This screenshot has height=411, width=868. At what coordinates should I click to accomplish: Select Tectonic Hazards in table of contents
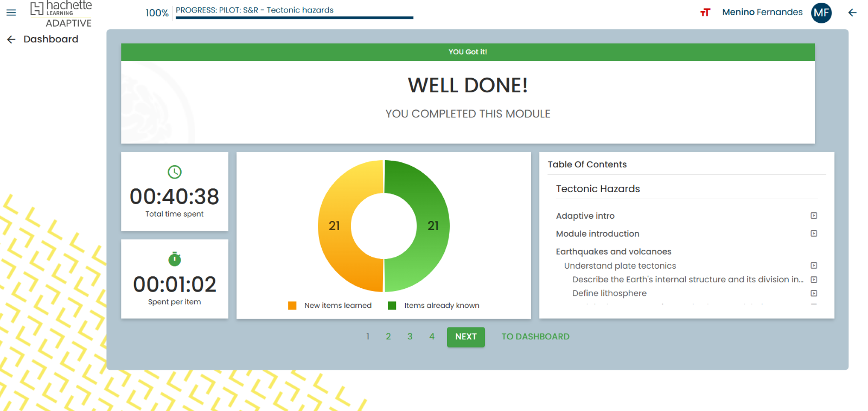click(597, 189)
